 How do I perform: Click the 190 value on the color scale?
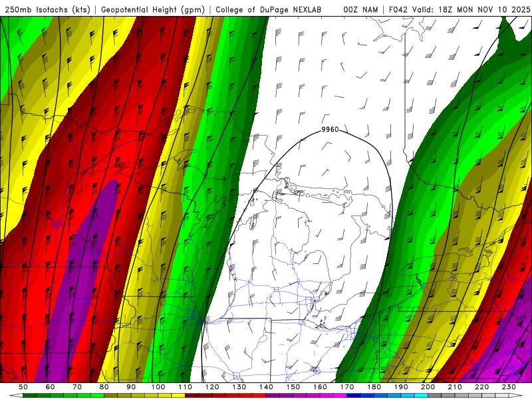click(x=401, y=387)
